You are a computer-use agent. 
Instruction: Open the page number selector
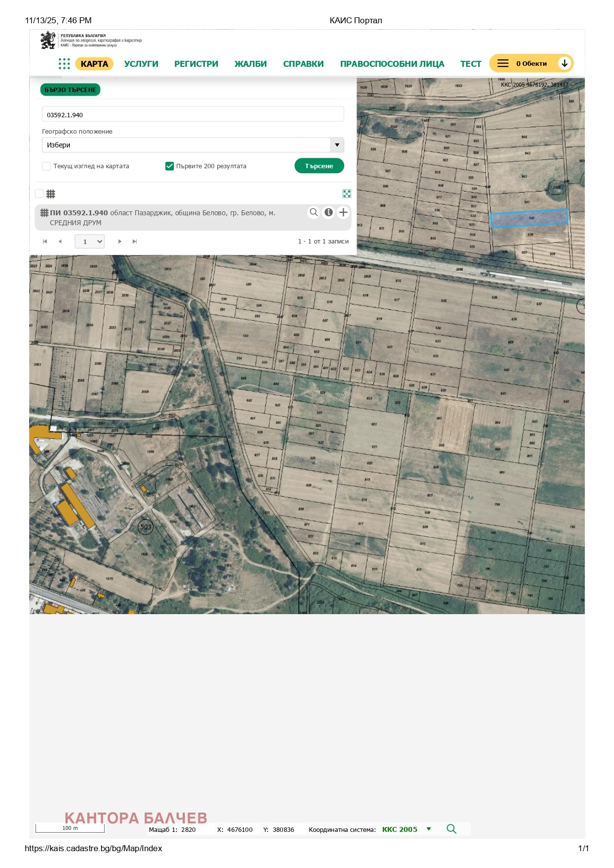[90, 241]
